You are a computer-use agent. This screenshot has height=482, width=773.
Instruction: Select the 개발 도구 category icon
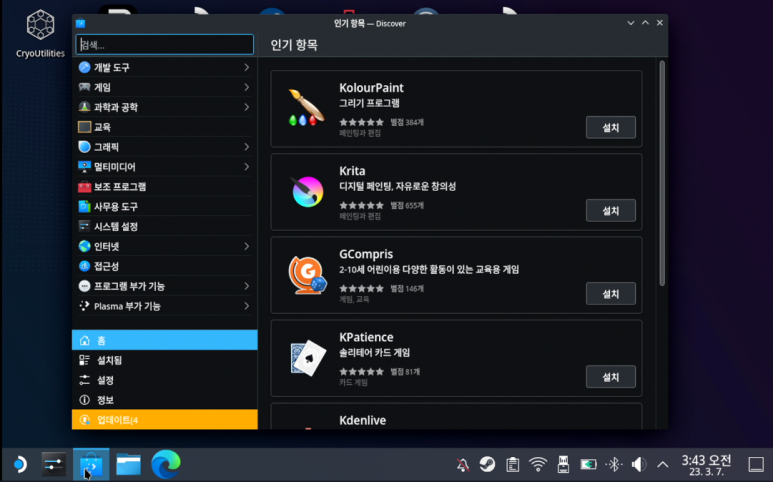click(84, 68)
